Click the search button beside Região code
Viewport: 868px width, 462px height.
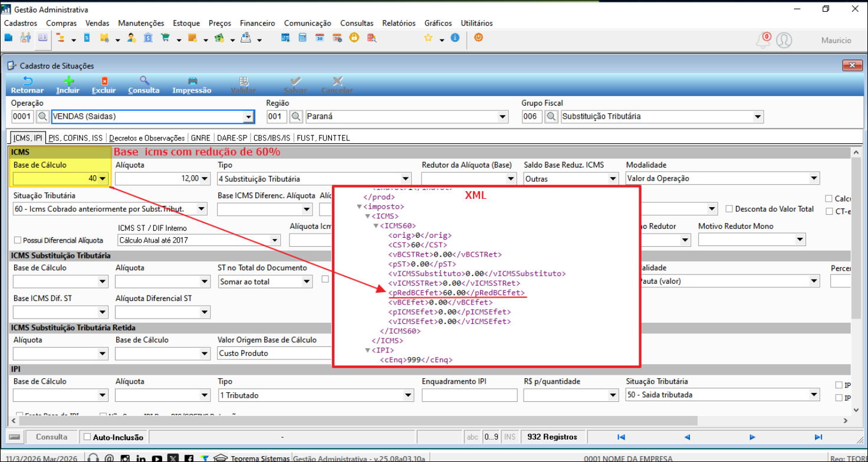(x=297, y=117)
